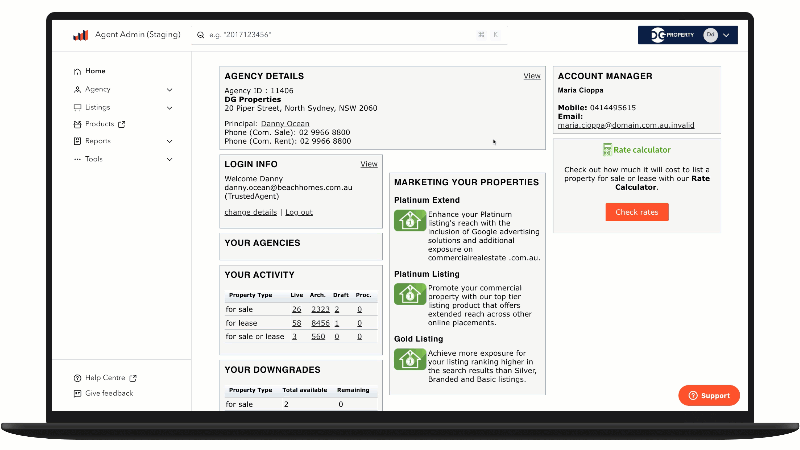Open the Listings sidebar item
Screen dimensions: 800x450
click(x=98, y=107)
